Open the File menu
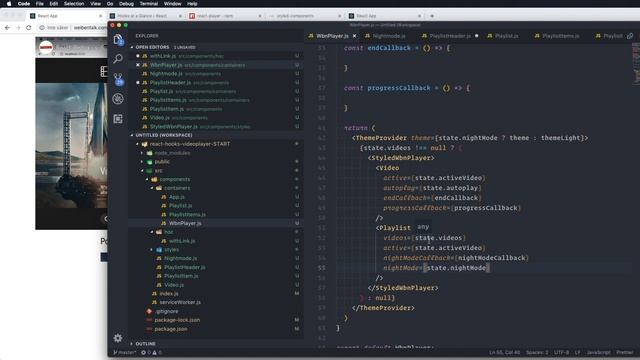The width and height of the screenshot is (640, 360). pyautogui.click(x=40, y=4)
